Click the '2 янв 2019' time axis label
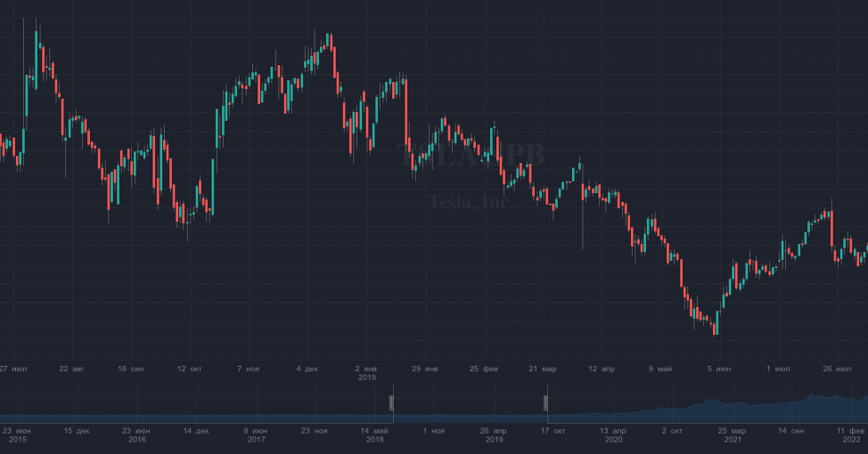The width and height of the screenshot is (868, 454). [x=366, y=373]
